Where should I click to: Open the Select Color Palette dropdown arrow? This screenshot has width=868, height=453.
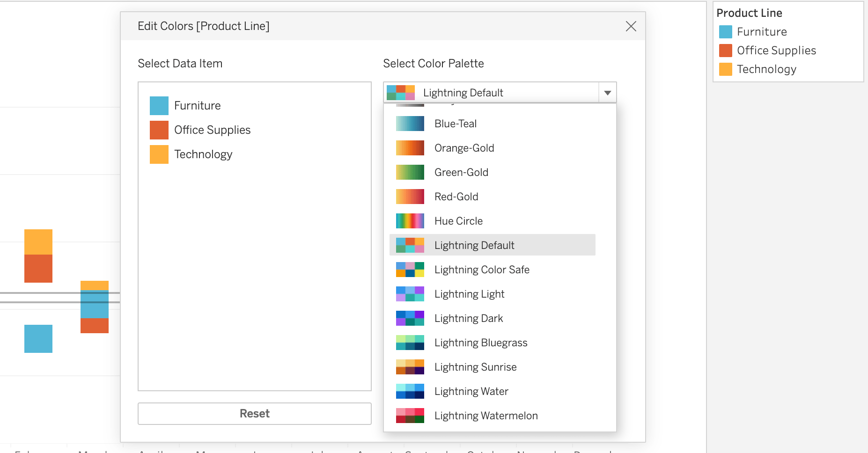(x=607, y=93)
